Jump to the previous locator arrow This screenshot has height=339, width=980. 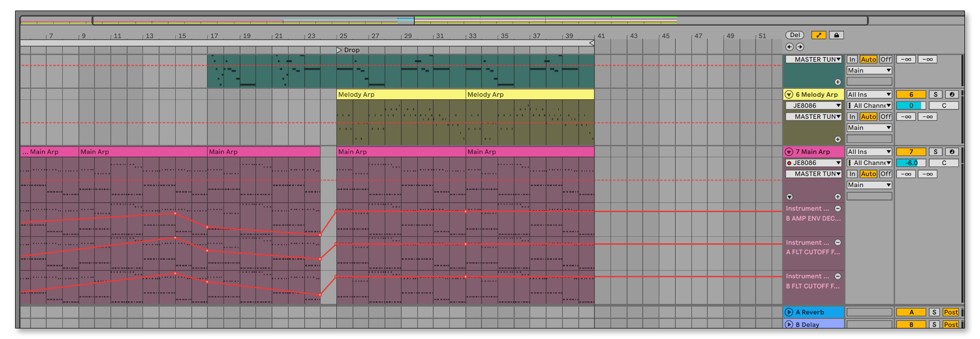(789, 47)
